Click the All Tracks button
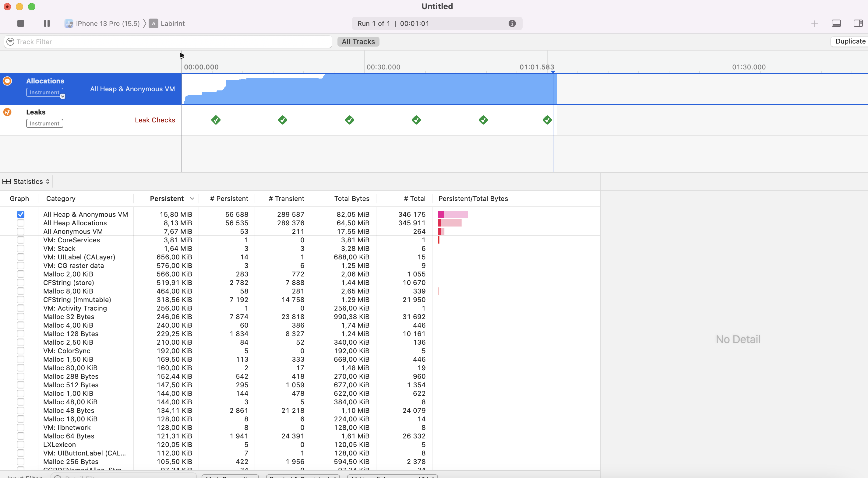Viewport: 868px width, 478px height. tap(358, 41)
